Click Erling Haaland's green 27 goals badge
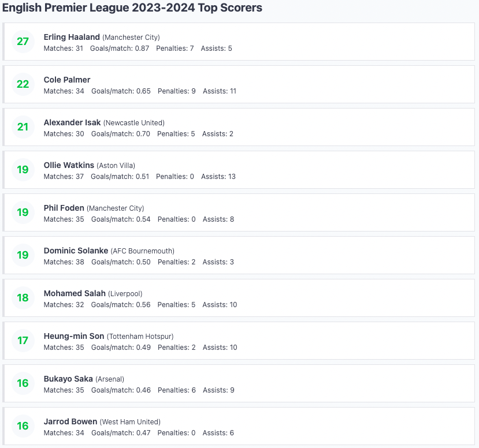Viewport: 479px width, 448px height. 23,42
